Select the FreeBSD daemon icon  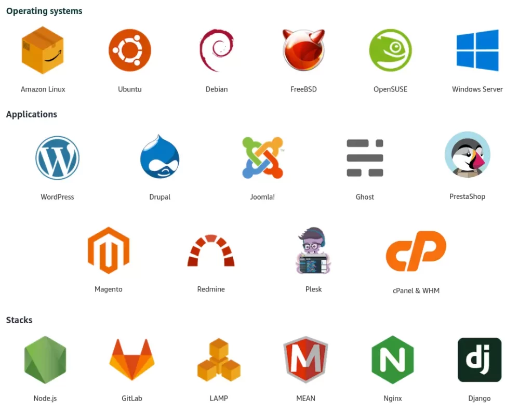pyautogui.click(x=303, y=50)
